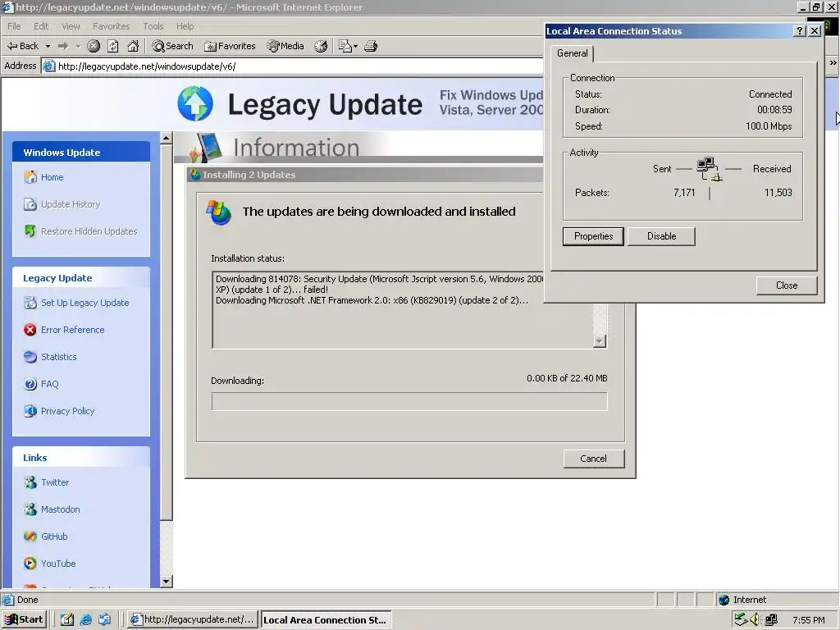Open the Start menu

click(24, 619)
